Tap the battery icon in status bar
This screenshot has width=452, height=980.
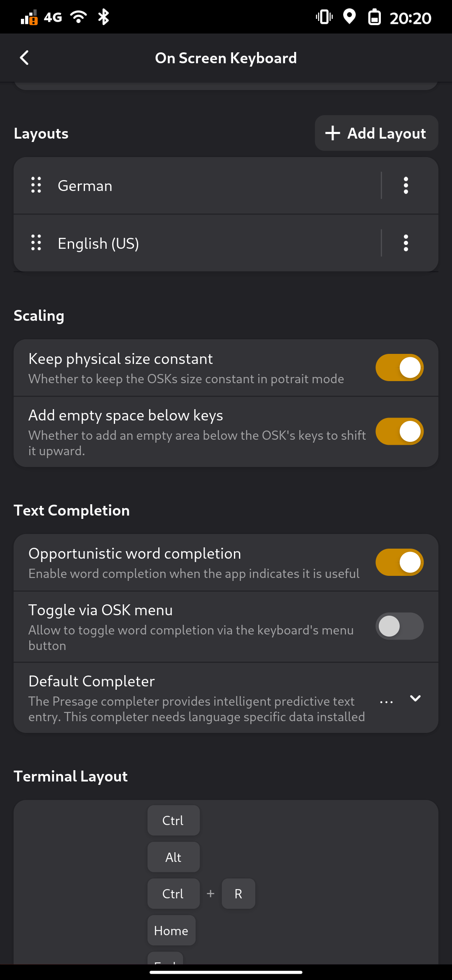tap(374, 18)
